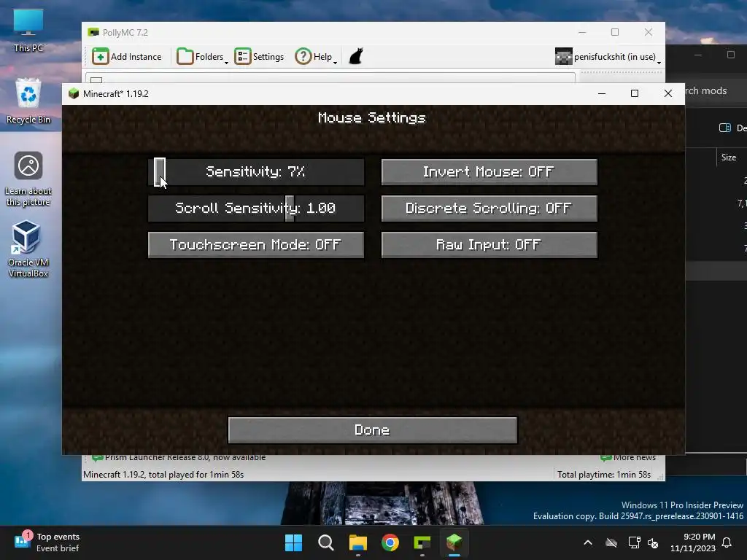Click the Size column header in background window
Screen dimensions: 747x560
[x=729, y=157]
